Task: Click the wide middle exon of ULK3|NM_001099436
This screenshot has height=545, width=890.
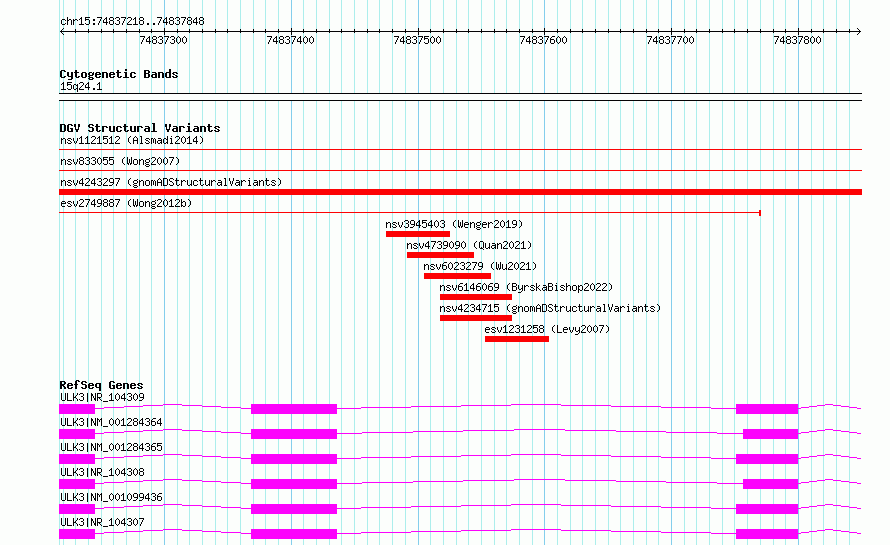Action: coord(294,509)
